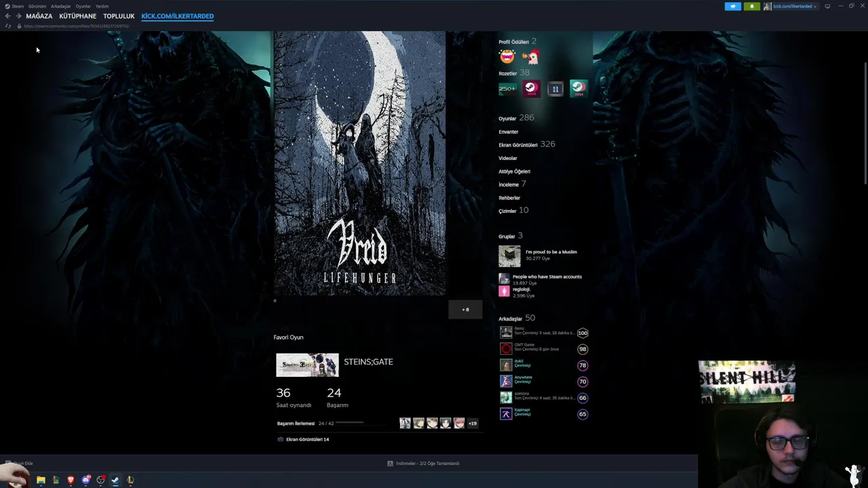Click the Profil Ödülleri link

[x=513, y=42]
